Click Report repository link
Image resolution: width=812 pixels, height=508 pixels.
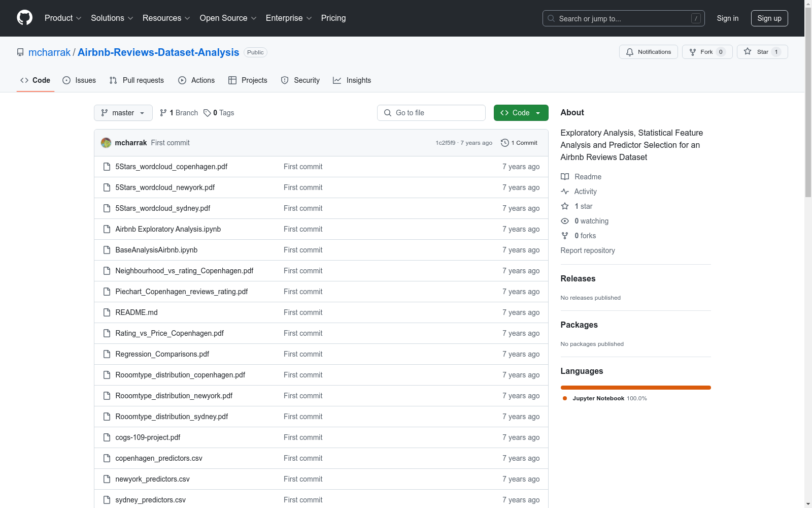click(588, 250)
